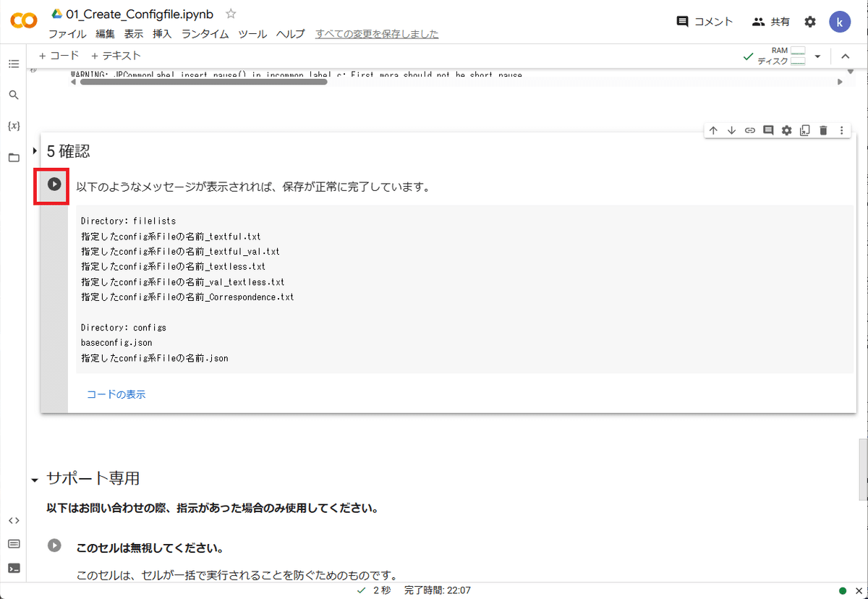Open the ランタイム menu

(205, 34)
